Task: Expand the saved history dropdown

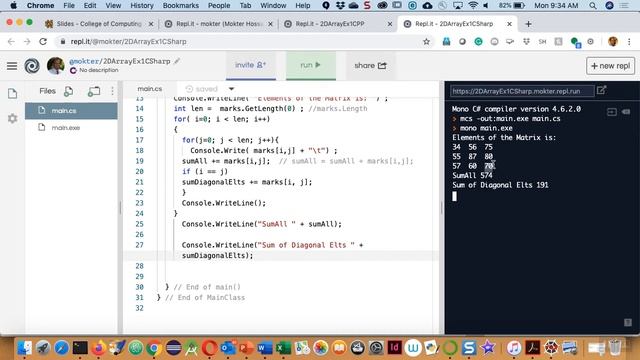Action: pyautogui.click(x=231, y=89)
